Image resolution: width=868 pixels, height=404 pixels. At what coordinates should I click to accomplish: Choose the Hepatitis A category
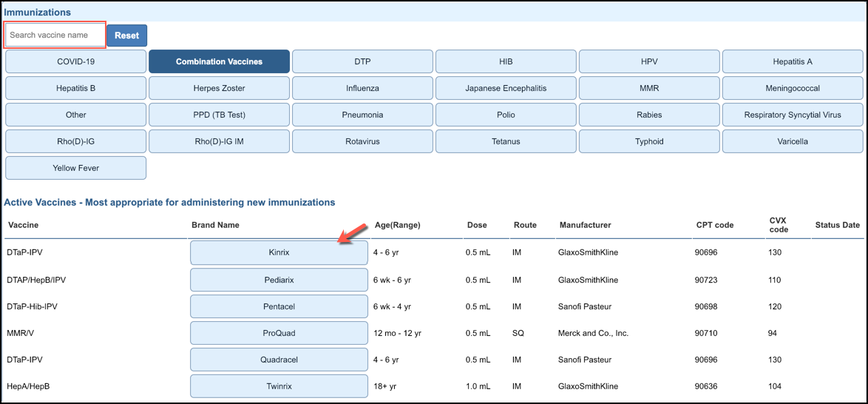point(793,61)
